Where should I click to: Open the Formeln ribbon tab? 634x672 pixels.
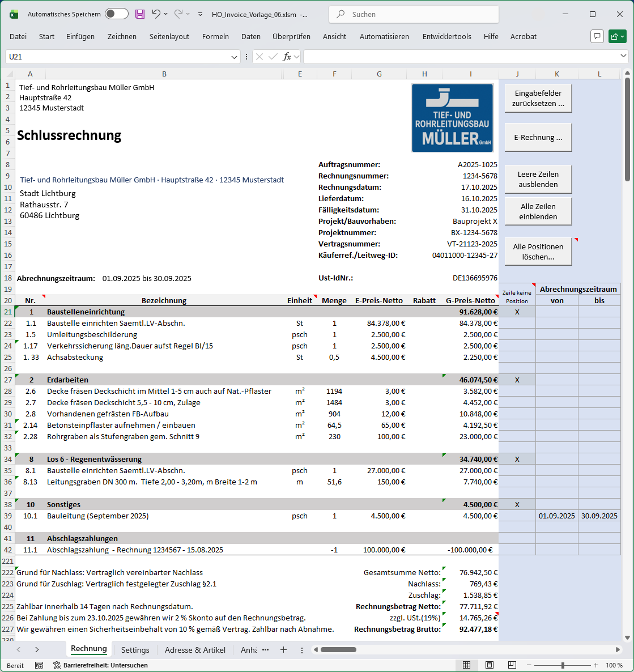pyautogui.click(x=215, y=36)
